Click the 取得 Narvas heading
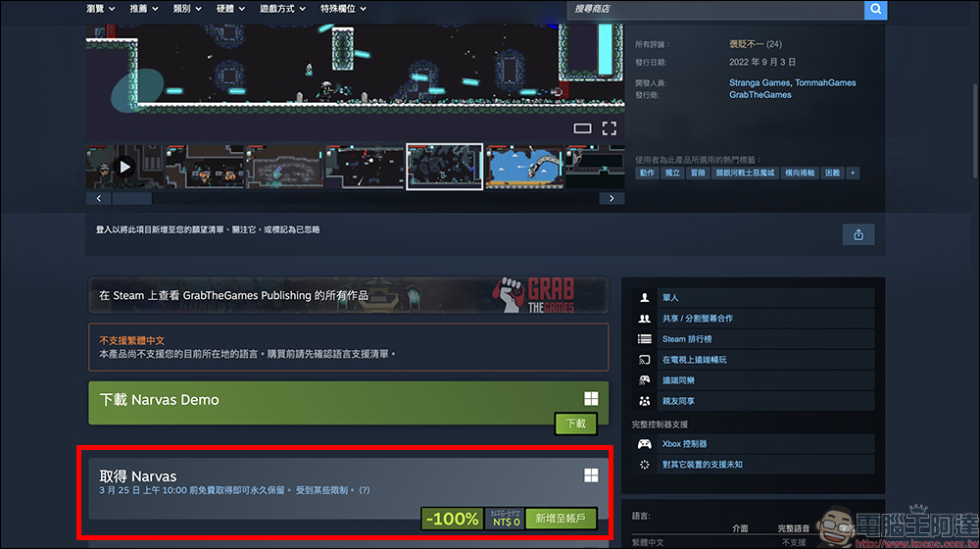The height and width of the screenshot is (549, 980). tap(138, 475)
